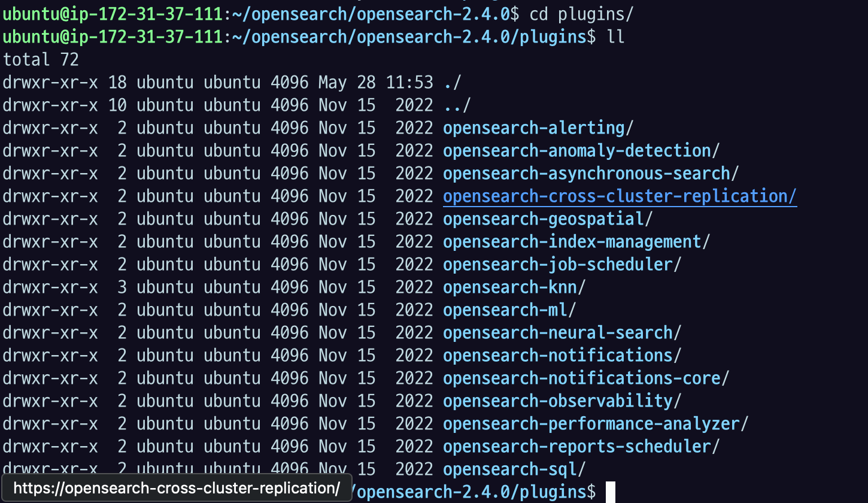This screenshot has width=868, height=503.
Task: Click the opensearch-notifications/ directory name
Action: tap(562, 356)
